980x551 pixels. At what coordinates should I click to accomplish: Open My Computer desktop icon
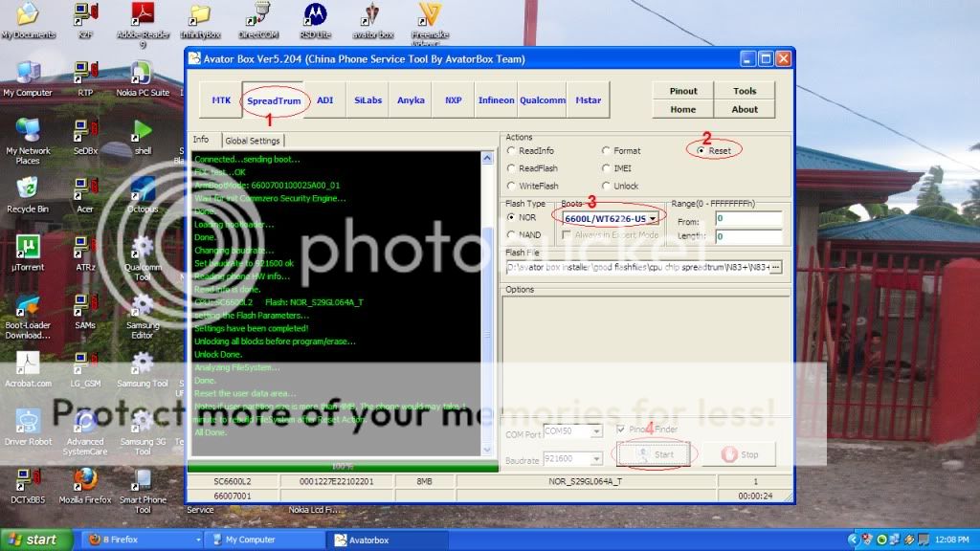pyautogui.click(x=28, y=74)
